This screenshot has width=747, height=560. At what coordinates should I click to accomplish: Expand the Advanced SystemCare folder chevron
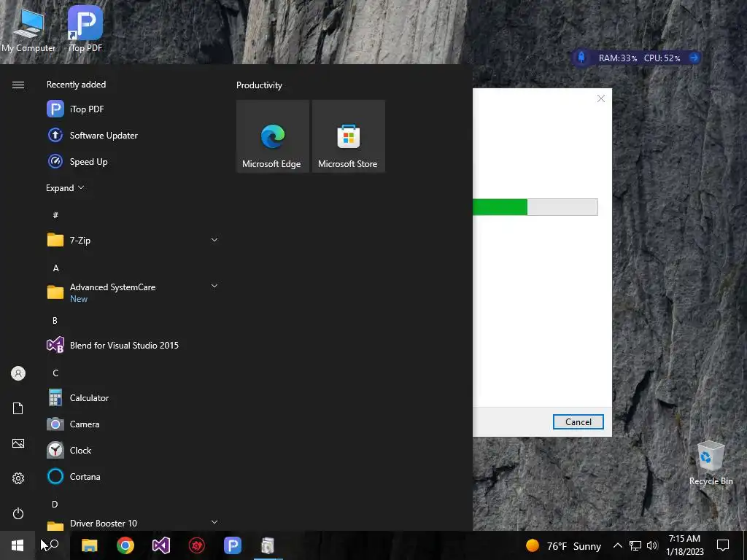tap(214, 286)
